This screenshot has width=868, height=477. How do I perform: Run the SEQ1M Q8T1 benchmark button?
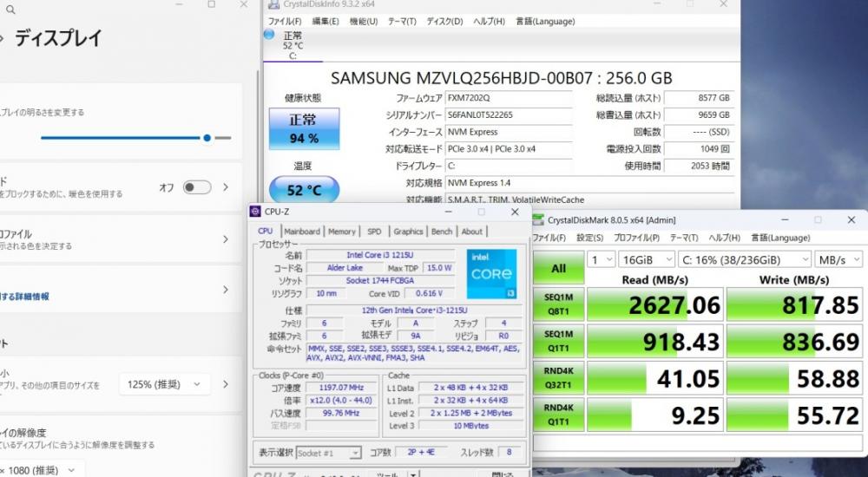click(558, 304)
